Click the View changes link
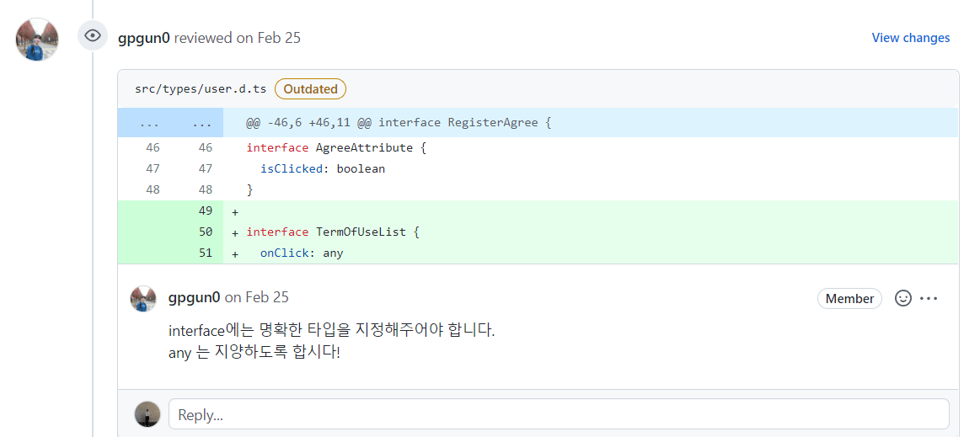Image resolution: width=980 pixels, height=437 pixels. click(x=910, y=38)
